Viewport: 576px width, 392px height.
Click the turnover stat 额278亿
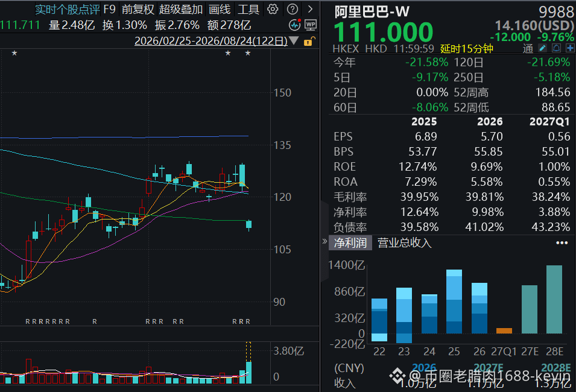click(x=229, y=25)
